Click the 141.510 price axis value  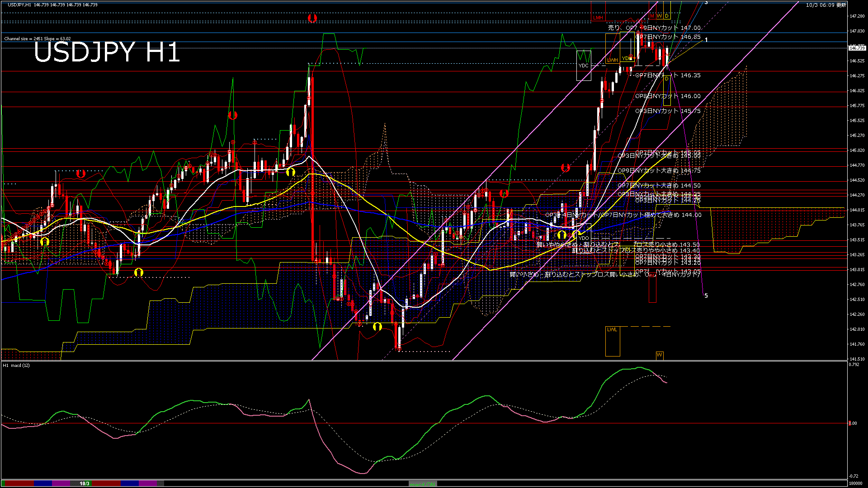857,359
